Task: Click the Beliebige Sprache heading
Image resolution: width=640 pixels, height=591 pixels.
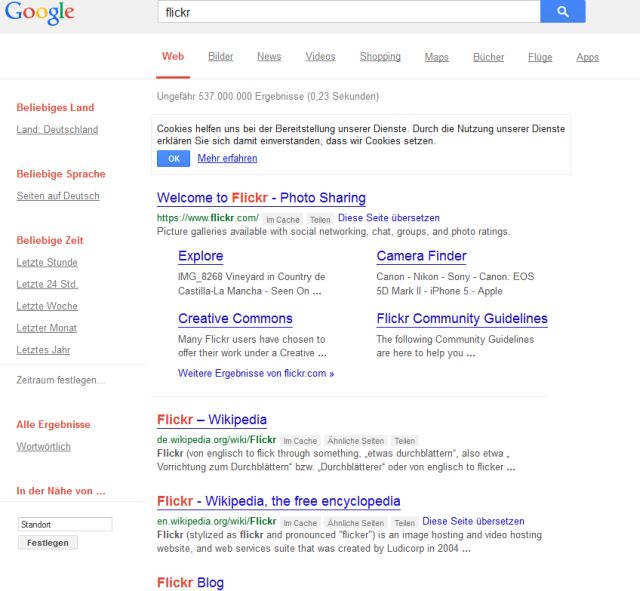Action: 61,174
